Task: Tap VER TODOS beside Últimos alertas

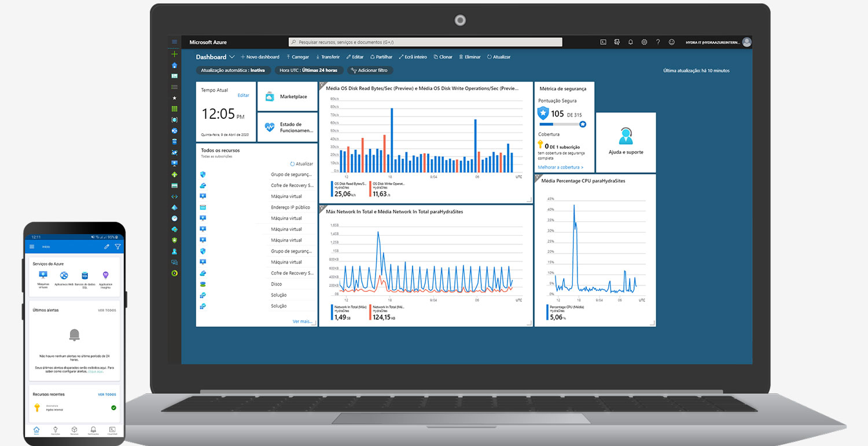Action: (x=107, y=310)
